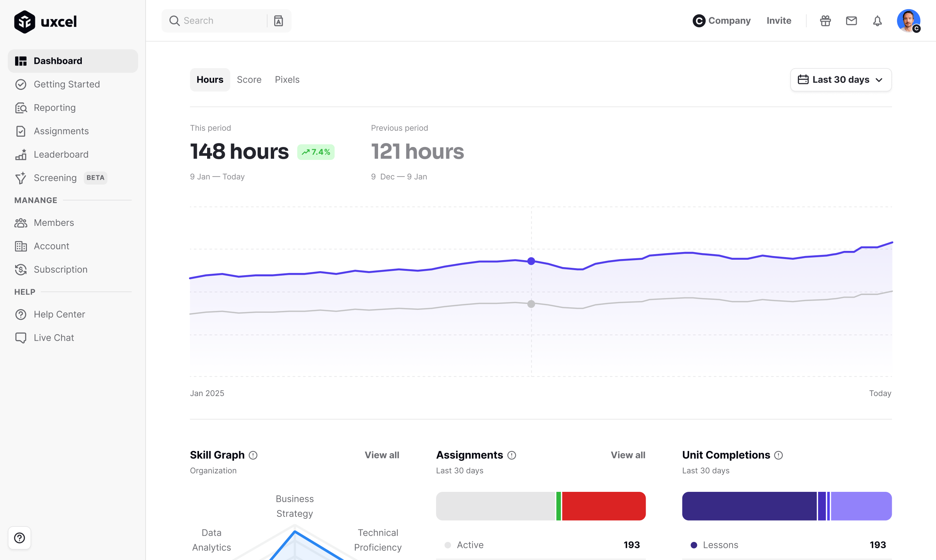Screen dimensions: 936x560
Task: Expand the Last 30 days dropdown
Action: [841, 80]
